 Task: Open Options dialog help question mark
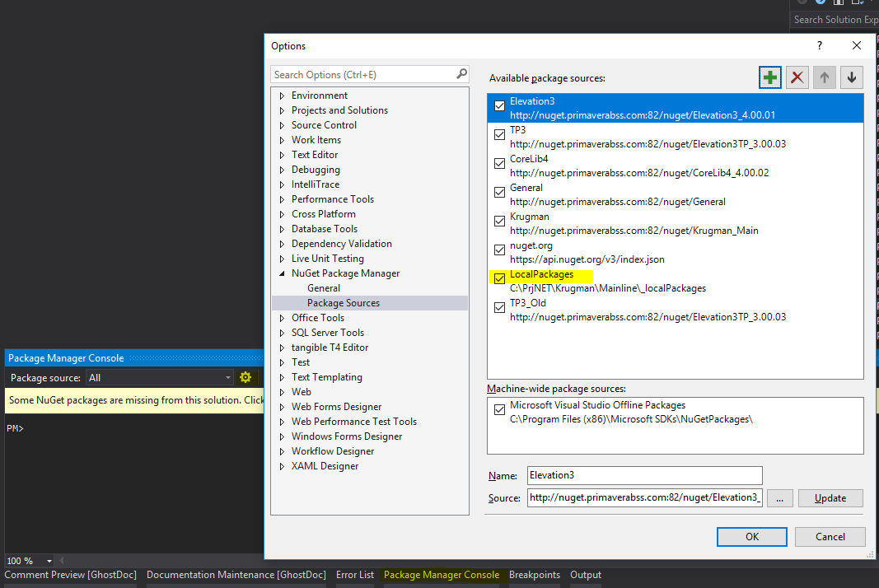tap(820, 45)
